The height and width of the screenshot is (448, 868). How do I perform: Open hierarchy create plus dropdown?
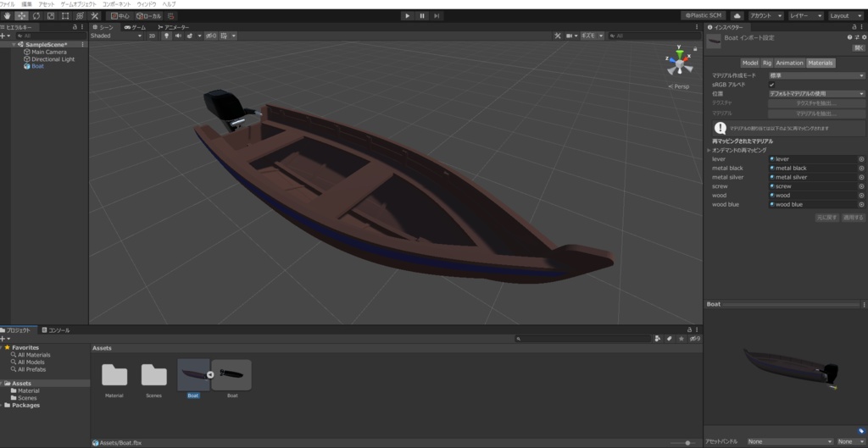[x=5, y=36]
